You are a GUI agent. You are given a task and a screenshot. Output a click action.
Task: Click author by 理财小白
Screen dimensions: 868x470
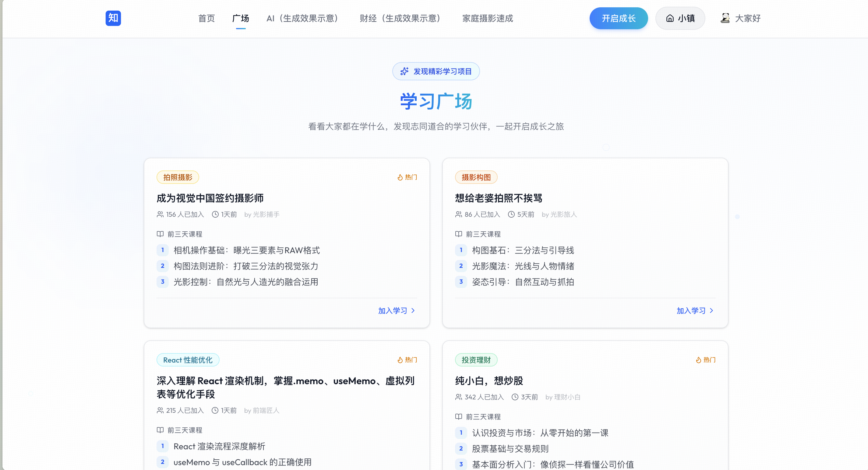click(x=563, y=397)
